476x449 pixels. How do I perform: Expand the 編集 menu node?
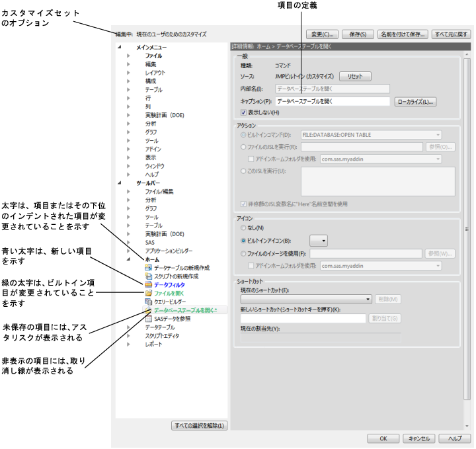pyautogui.click(x=128, y=64)
